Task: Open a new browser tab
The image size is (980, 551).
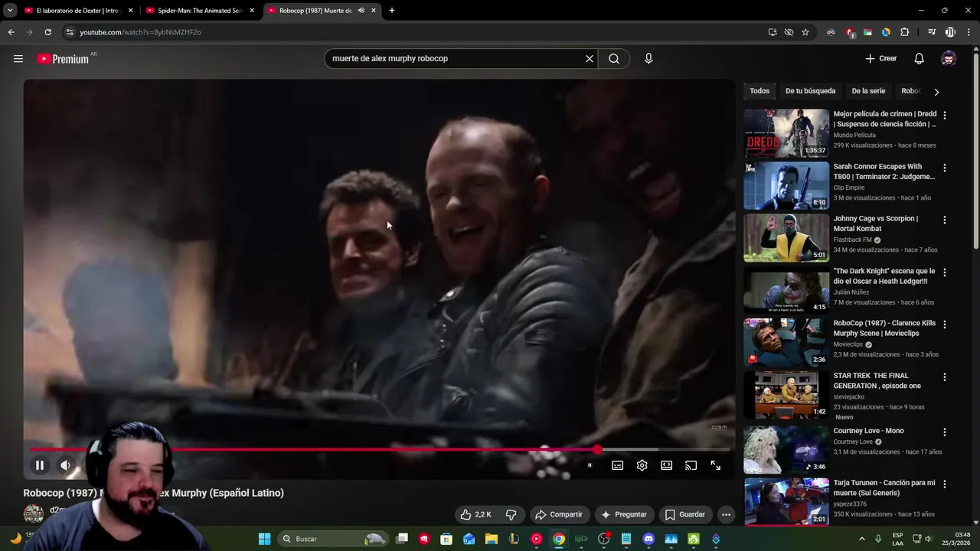Action: click(x=392, y=11)
